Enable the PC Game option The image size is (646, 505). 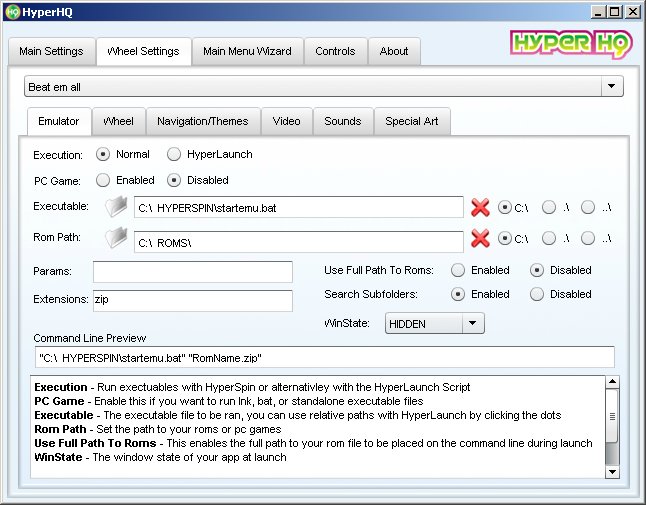coord(103,180)
